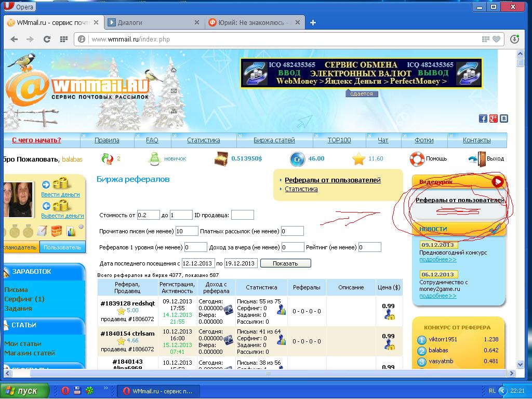Click the Opera icon in taskbar quick launch
Image resolution: width=532 pixels, height=399 pixels.
click(x=65, y=391)
